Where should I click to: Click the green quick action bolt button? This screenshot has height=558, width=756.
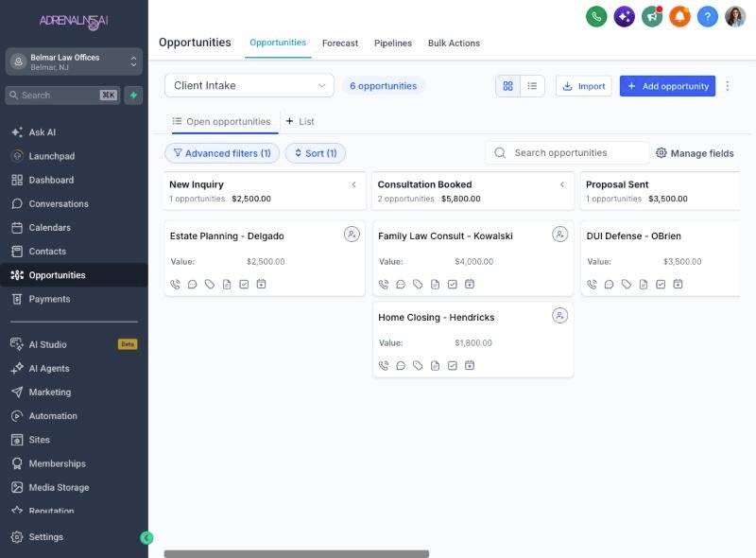(x=133, y=96)
